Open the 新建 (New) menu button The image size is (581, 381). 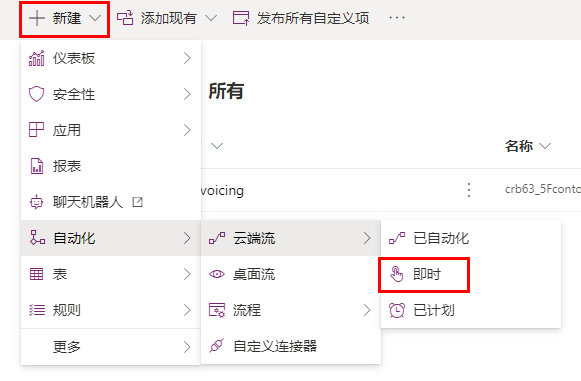[x=64, y=18]
